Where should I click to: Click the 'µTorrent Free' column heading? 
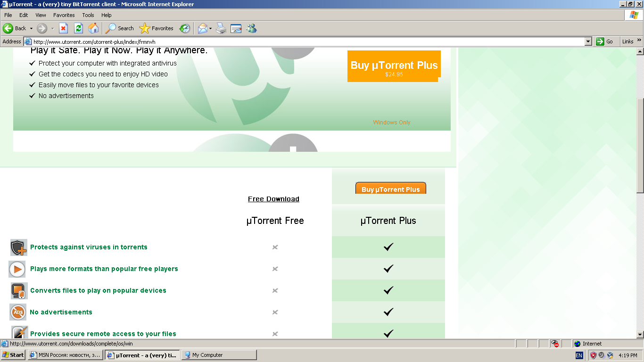tap(275, 221)
